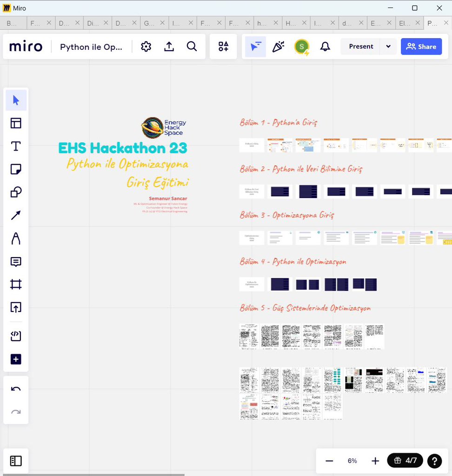Image resolution: width=452 pixels, height=476 pixels.
Task: Click the board title Python ile Op...
Action: (x=91, y=47)
